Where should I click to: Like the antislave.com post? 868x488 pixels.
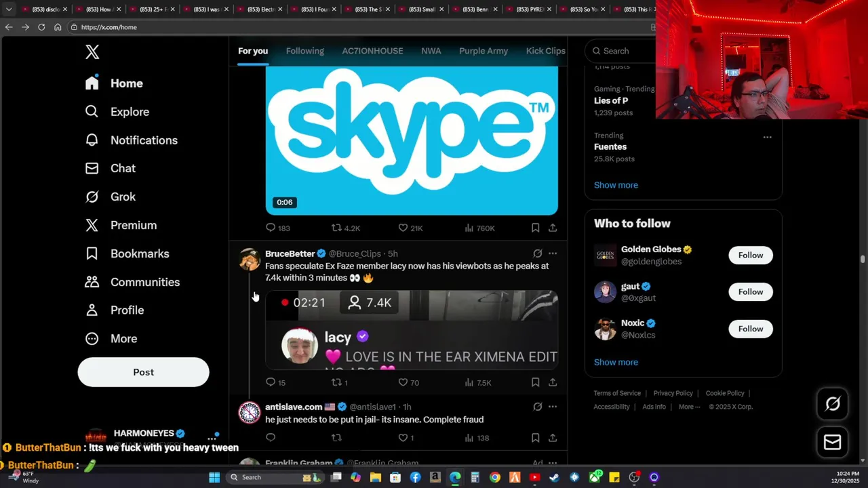click(406, 438)
